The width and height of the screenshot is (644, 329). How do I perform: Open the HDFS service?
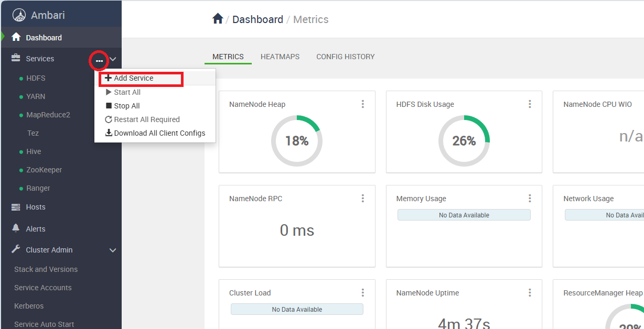(x=36, y=78)
